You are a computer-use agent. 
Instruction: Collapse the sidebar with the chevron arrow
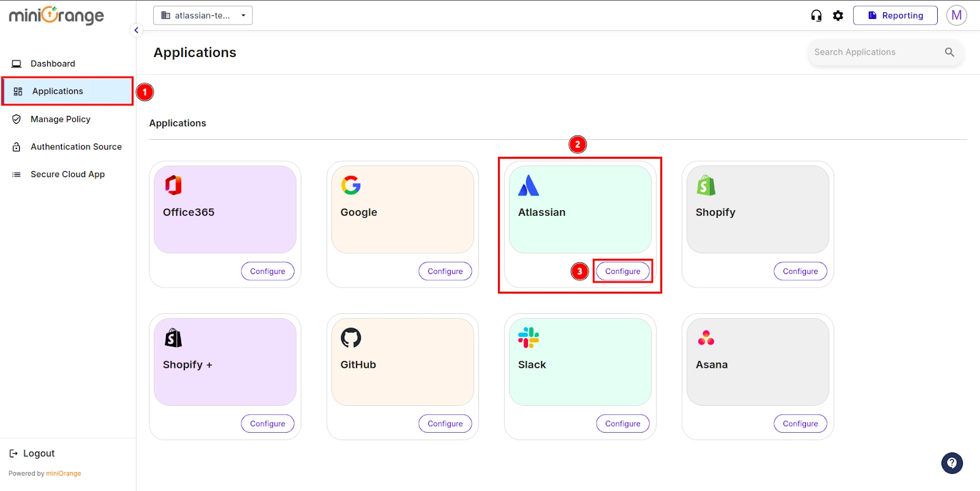click(x=136, y=30)
